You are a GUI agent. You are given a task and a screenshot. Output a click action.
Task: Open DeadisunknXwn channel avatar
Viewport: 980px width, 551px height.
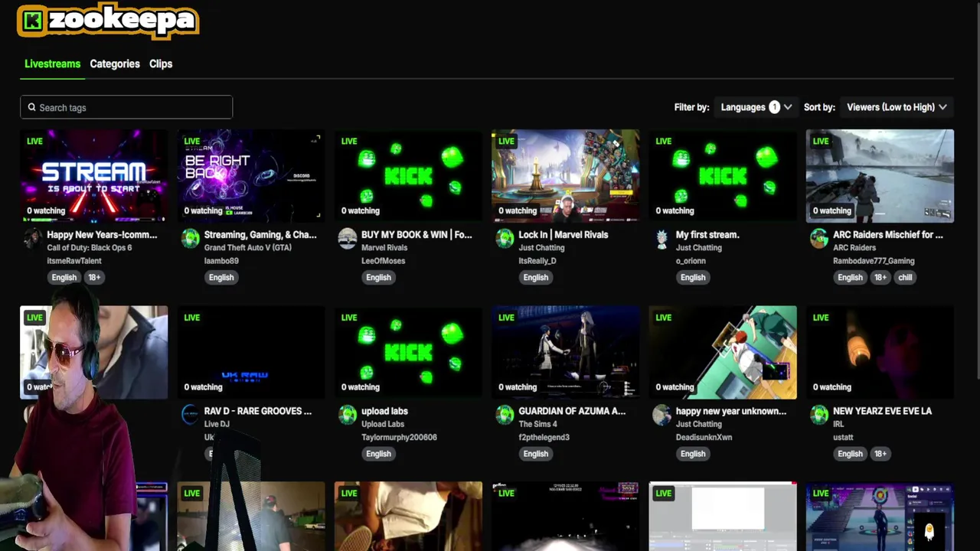click(661, 415)
